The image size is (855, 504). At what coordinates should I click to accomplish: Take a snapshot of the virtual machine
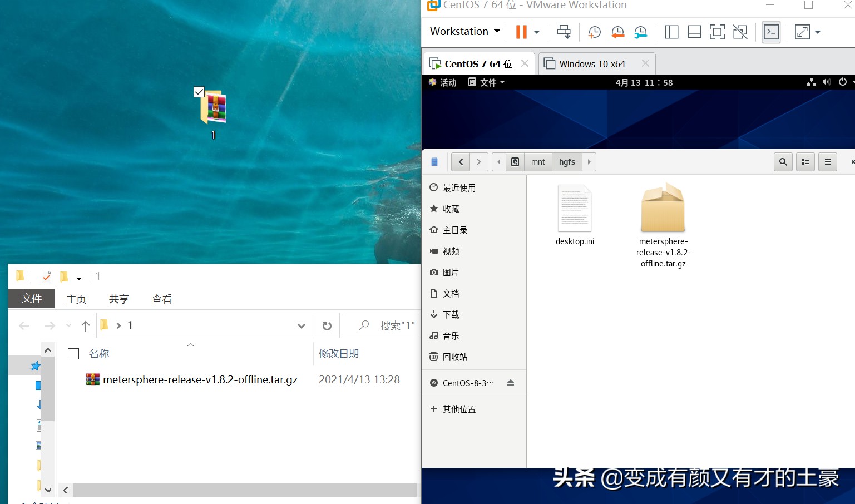point(594,32)
